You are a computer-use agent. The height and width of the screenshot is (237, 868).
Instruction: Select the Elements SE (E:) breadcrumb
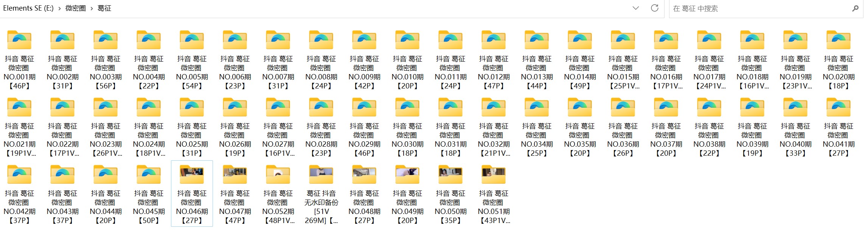28,8
